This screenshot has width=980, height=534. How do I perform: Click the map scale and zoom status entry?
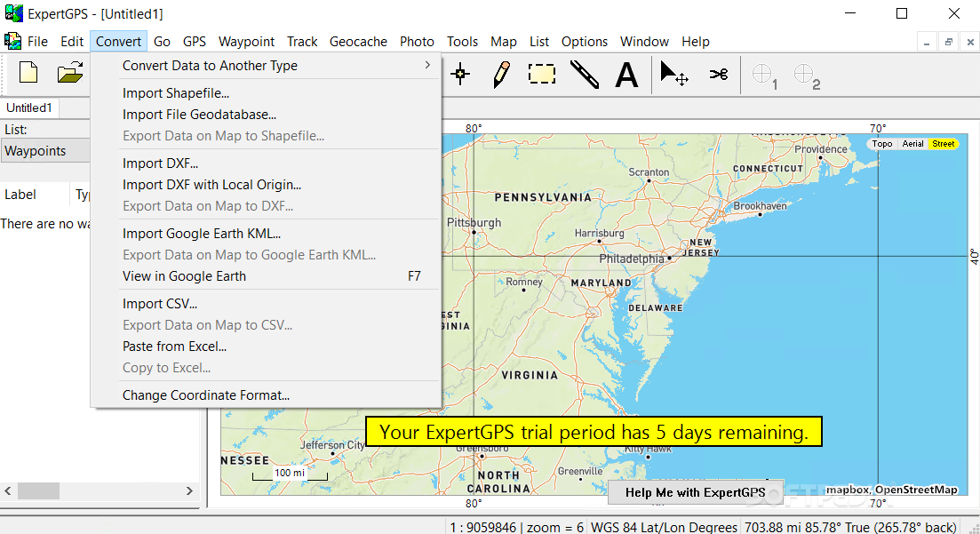[516, 527]
